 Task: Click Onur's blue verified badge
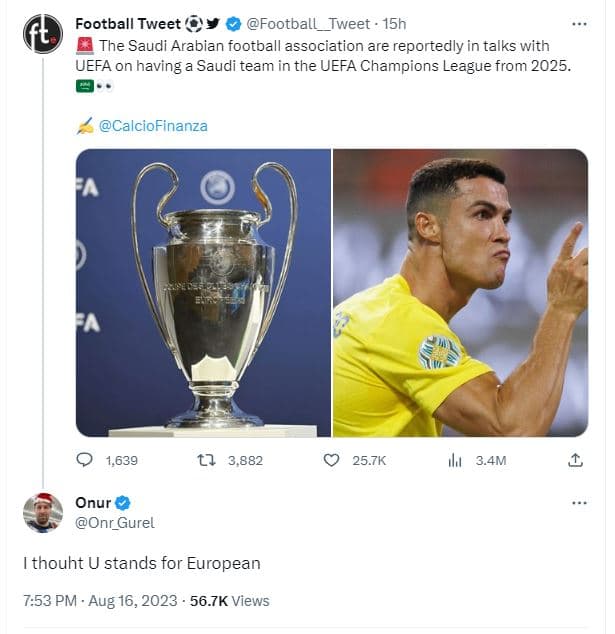tap(123, 503)
